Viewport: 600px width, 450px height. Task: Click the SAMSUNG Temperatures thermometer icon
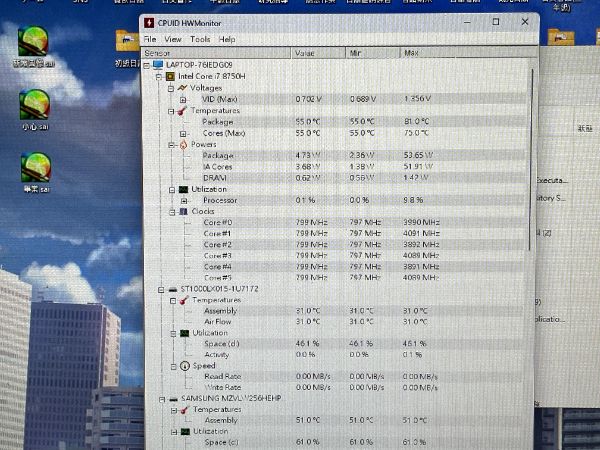(184, 410)
